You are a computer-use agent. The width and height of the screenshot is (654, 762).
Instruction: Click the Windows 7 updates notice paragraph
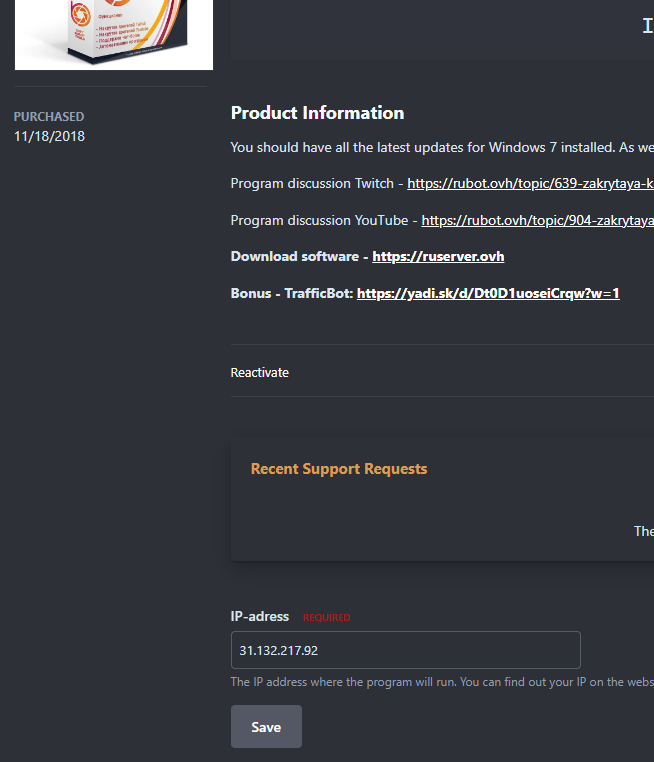440,148
